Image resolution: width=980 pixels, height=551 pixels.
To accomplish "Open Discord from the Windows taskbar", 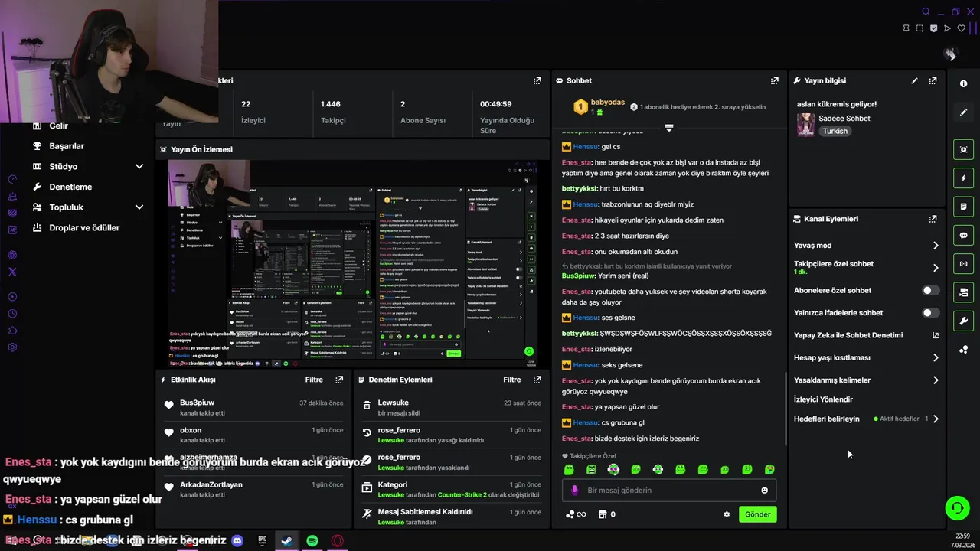I will (237, 540).
